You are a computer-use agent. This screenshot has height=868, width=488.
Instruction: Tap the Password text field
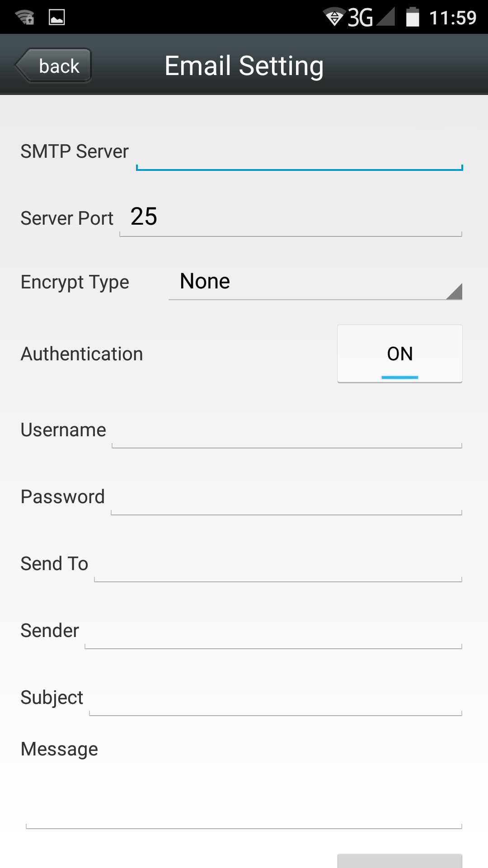click(286, 497)
